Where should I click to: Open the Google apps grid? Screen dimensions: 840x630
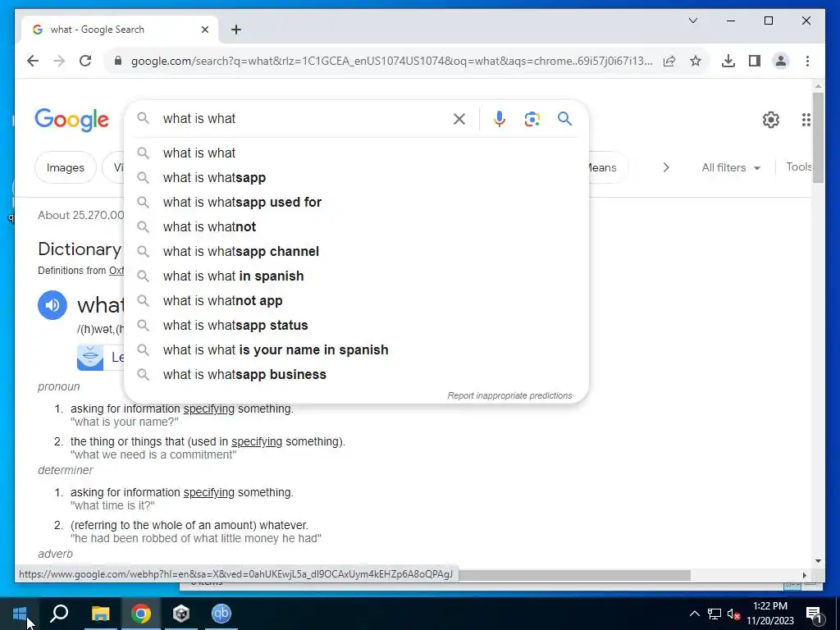coord(806,120)
